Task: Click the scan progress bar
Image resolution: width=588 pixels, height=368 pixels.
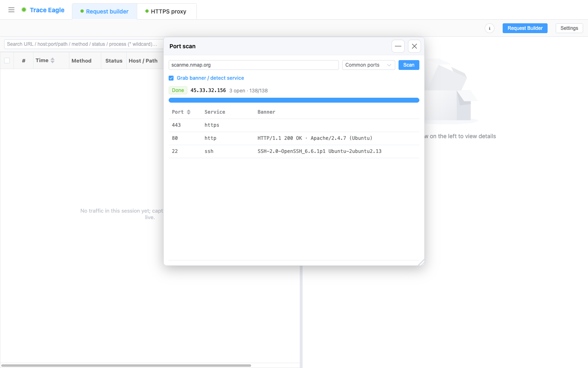Action: click(294, 100)
